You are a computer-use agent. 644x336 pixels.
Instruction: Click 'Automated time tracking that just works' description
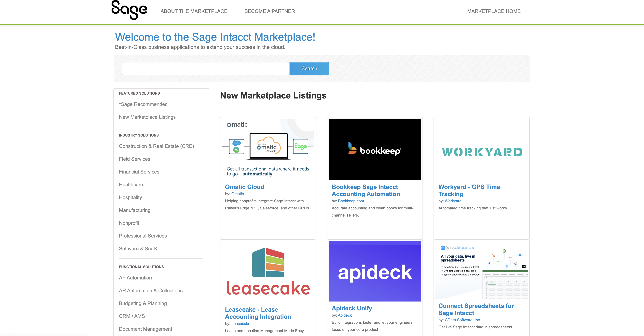(x=473, y=208)
